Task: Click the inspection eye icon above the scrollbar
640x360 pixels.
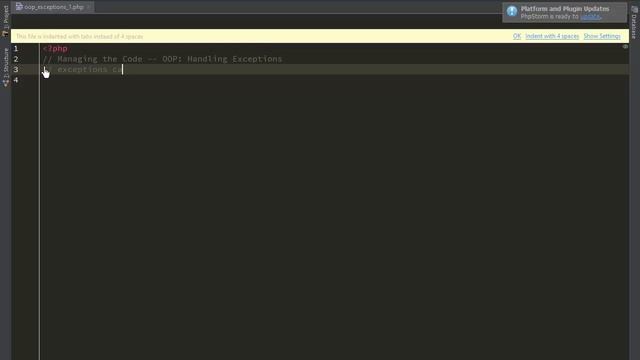Action: [625, 47]
